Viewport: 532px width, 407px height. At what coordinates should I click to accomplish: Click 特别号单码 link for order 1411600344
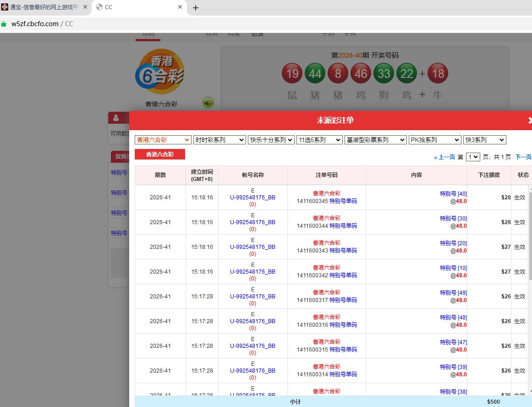[343, 226]
